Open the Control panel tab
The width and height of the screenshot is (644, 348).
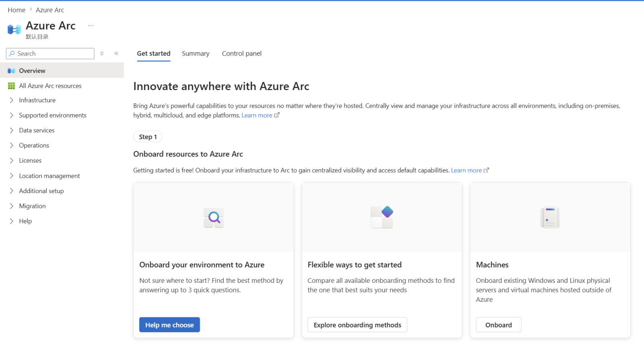pos(242,54)
